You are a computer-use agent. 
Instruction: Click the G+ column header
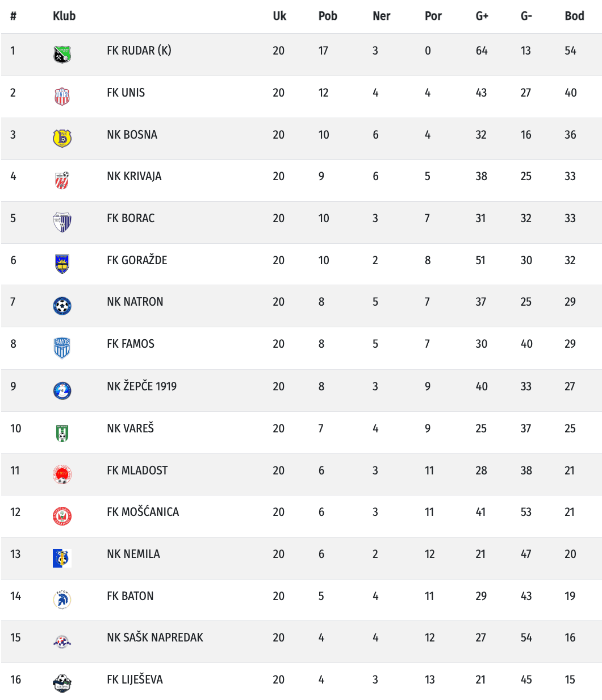tap(482, 16)
